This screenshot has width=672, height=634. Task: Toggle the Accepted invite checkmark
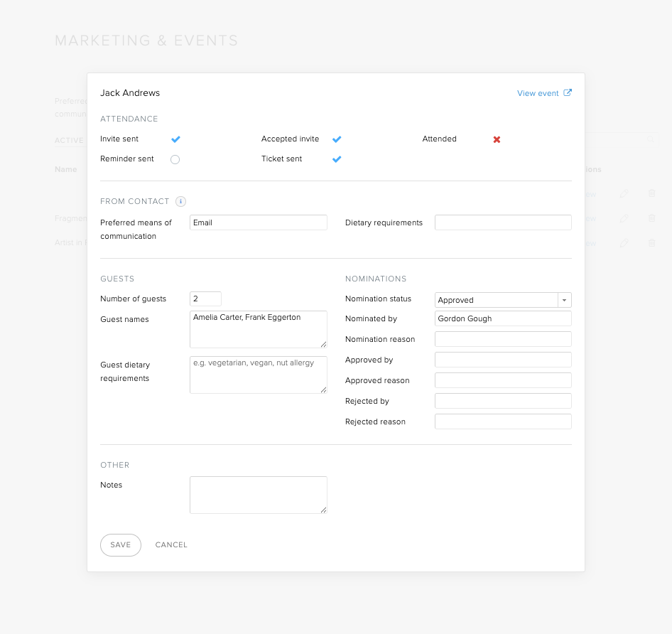click(337, 139)
